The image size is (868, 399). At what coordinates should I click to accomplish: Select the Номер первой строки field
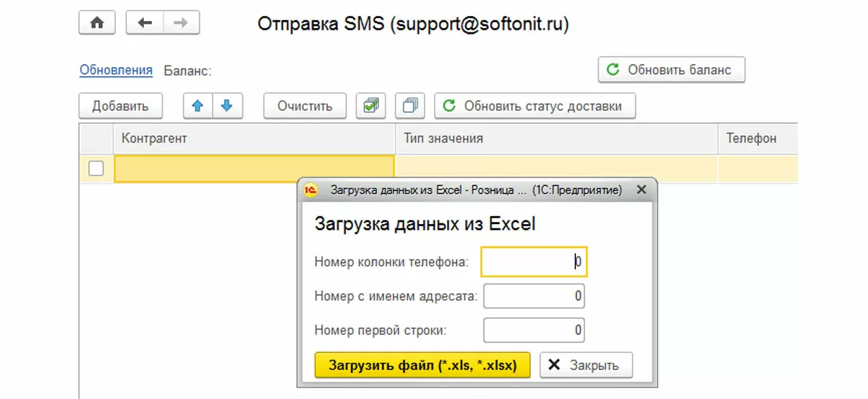pos(534,330)
